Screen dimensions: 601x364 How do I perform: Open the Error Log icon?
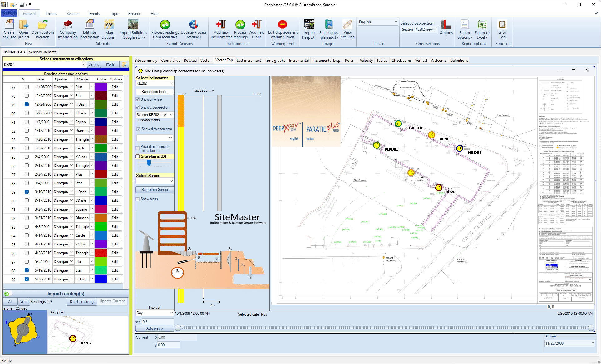tap(502, 25)
